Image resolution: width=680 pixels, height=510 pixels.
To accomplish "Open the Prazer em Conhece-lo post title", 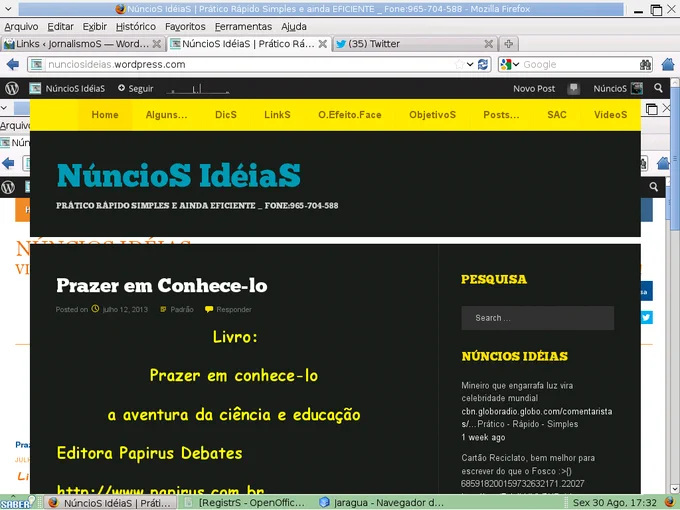I will 162,286.
